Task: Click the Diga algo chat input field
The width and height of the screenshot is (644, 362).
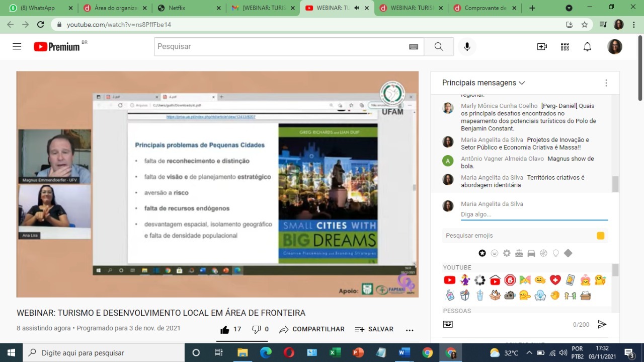Action: [533, 214]
